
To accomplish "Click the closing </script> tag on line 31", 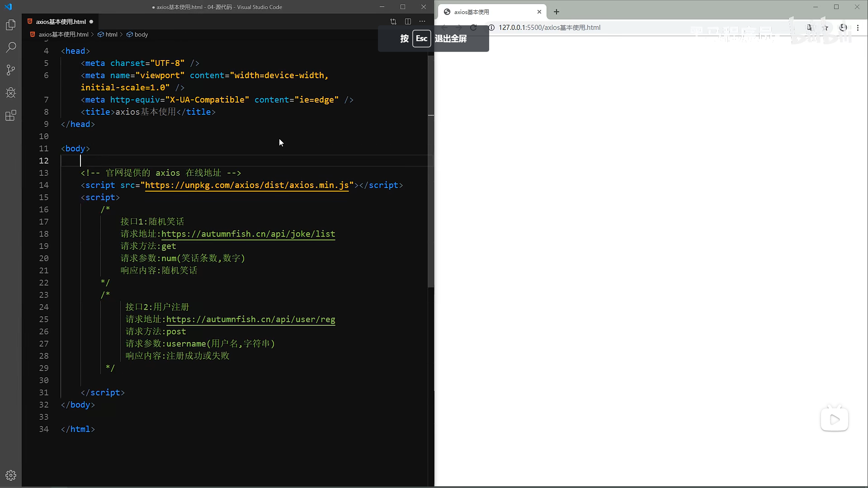I will (103, 393).
